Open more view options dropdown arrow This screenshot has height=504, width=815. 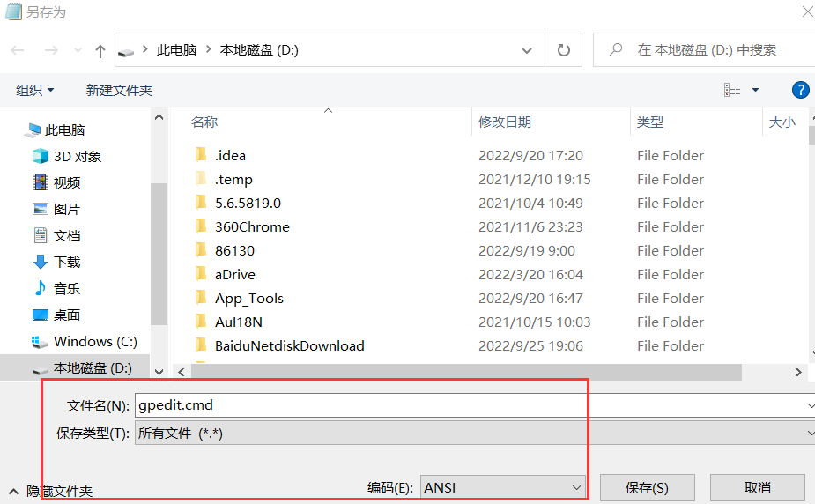coord(755,90)
